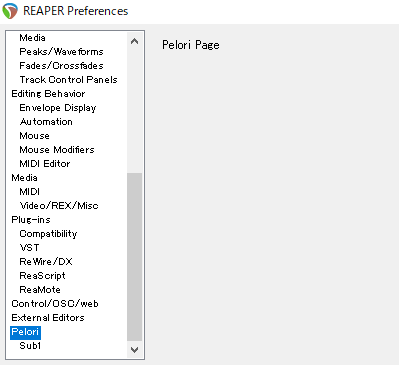Image resolution: width=399 pixels, height=365 pixels.
Task: Select Peaks/Waveforms preferences page
Action: point(61,52)
